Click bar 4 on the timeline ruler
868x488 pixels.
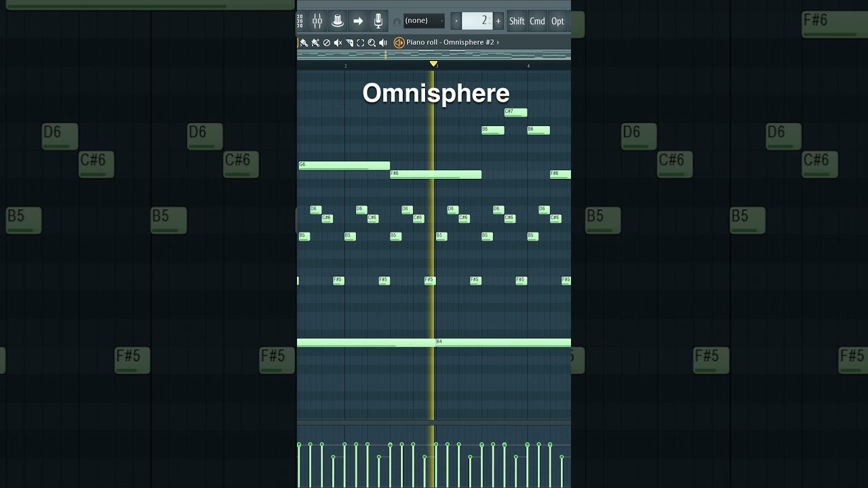(528, 66)
